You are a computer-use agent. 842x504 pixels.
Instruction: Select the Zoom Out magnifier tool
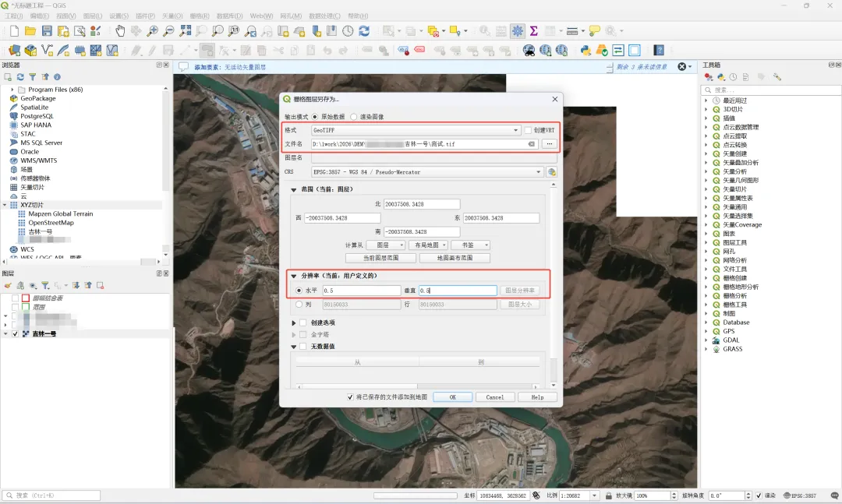pyautogui.click(x=168, y=31)
